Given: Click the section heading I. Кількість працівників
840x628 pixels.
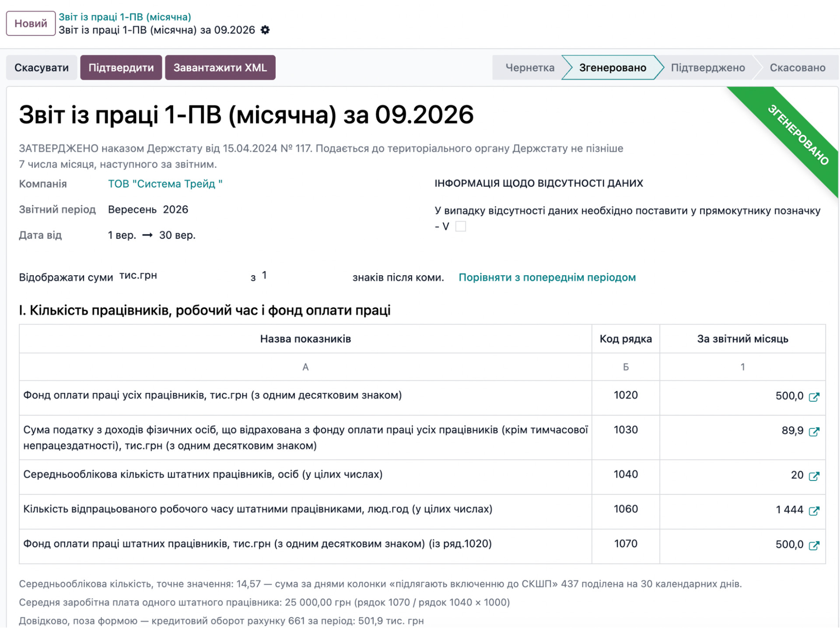Looking at the screenshot, I should coord(205,310).
